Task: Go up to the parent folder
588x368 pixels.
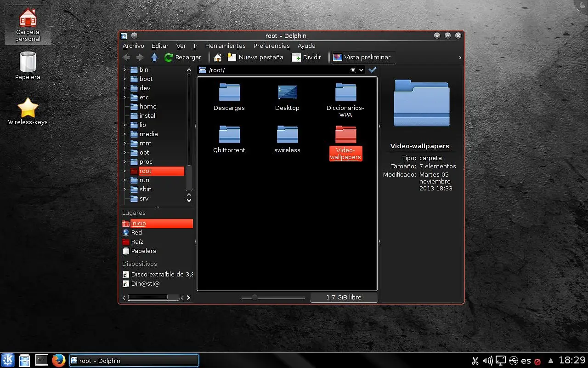Action: [x=154, y=57]
